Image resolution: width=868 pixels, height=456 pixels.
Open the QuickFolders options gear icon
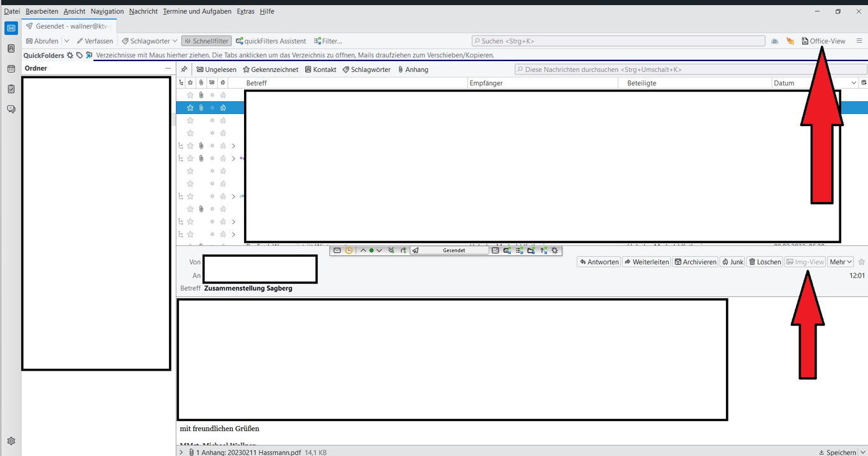click(x=70, y=55)
